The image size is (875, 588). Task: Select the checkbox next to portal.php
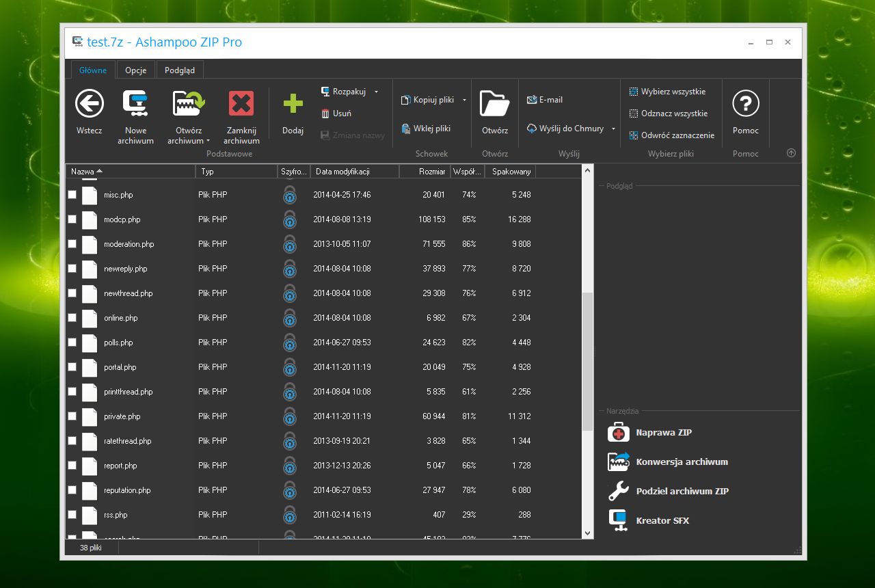coord(72,367)
